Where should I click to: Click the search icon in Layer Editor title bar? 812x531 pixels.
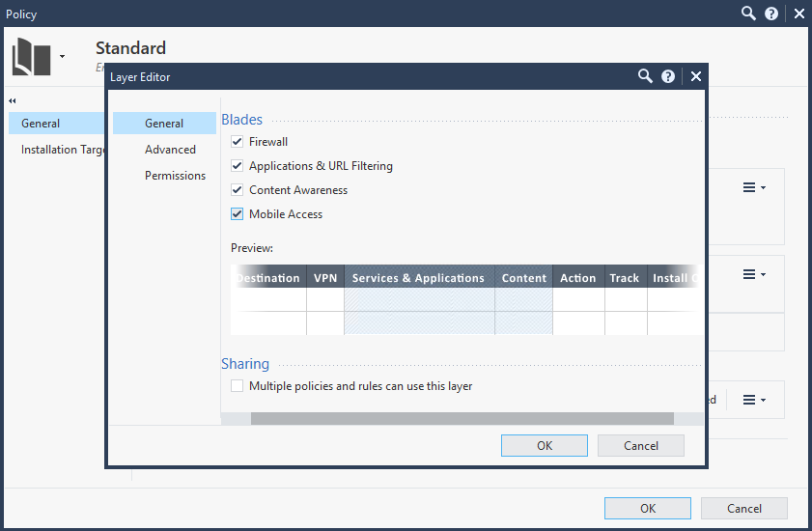(x=645, y=76)
